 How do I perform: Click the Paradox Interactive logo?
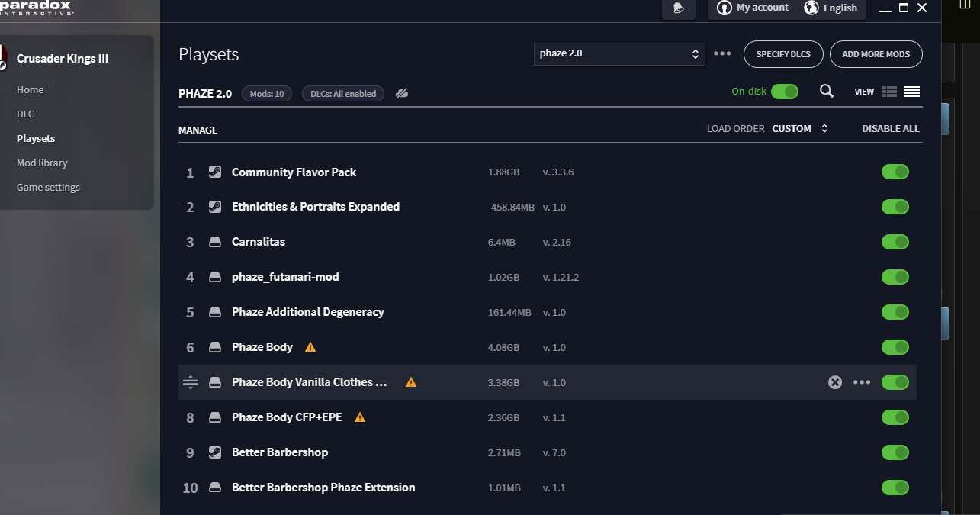point(36,8)
